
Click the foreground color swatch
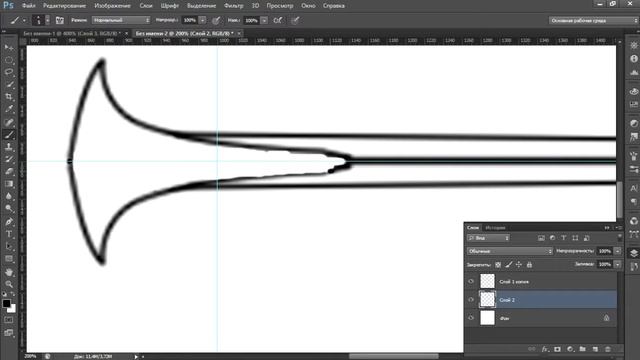pos(6,303)
